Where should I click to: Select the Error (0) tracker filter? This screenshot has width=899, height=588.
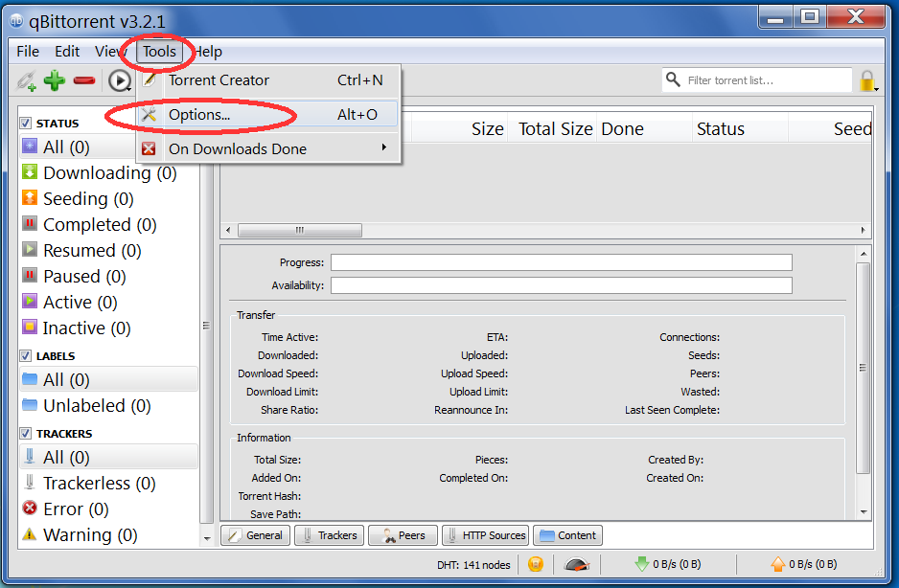pyautogui.click(x=109, y=509)
